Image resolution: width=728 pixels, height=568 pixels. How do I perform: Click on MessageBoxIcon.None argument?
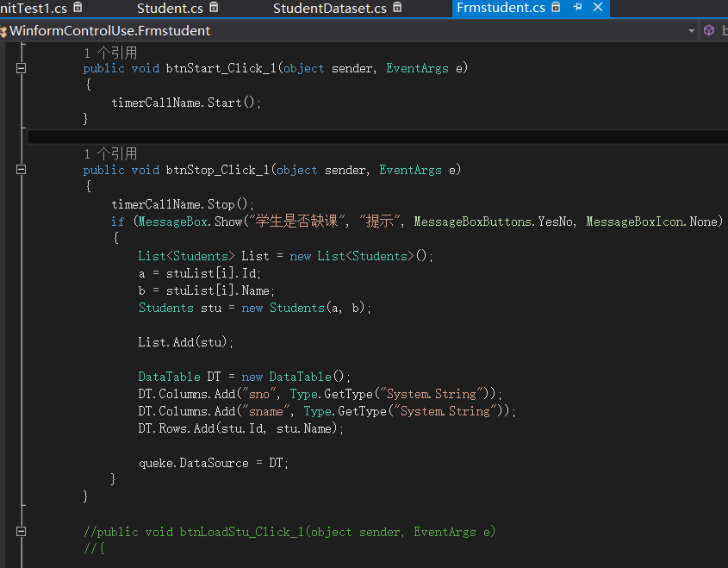652,222
